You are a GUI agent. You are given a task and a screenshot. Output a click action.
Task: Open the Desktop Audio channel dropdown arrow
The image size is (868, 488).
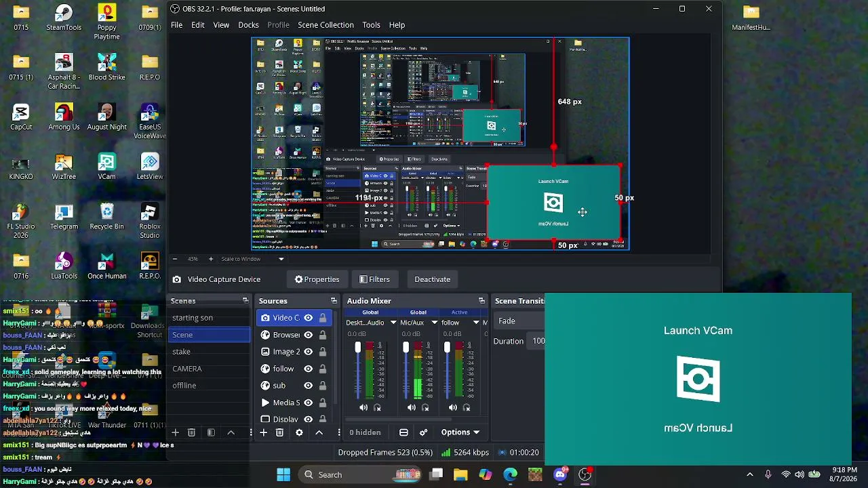(x=393, y=323)
